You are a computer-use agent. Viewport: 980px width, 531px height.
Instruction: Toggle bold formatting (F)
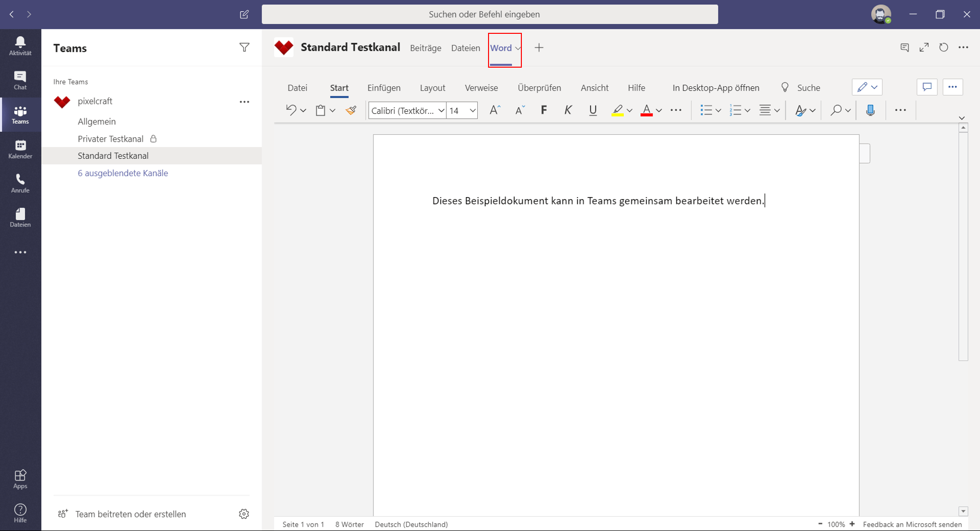pos(544,110)
